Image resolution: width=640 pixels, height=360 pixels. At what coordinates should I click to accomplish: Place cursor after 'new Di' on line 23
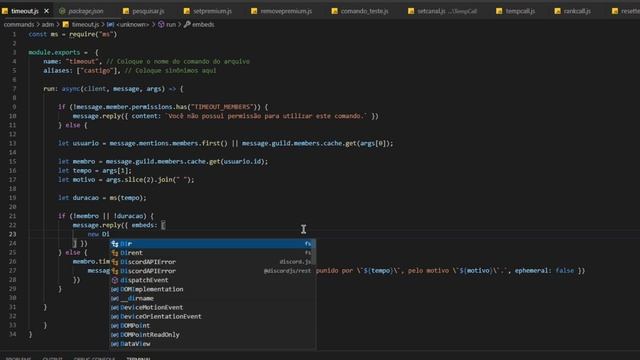point(110,234)
